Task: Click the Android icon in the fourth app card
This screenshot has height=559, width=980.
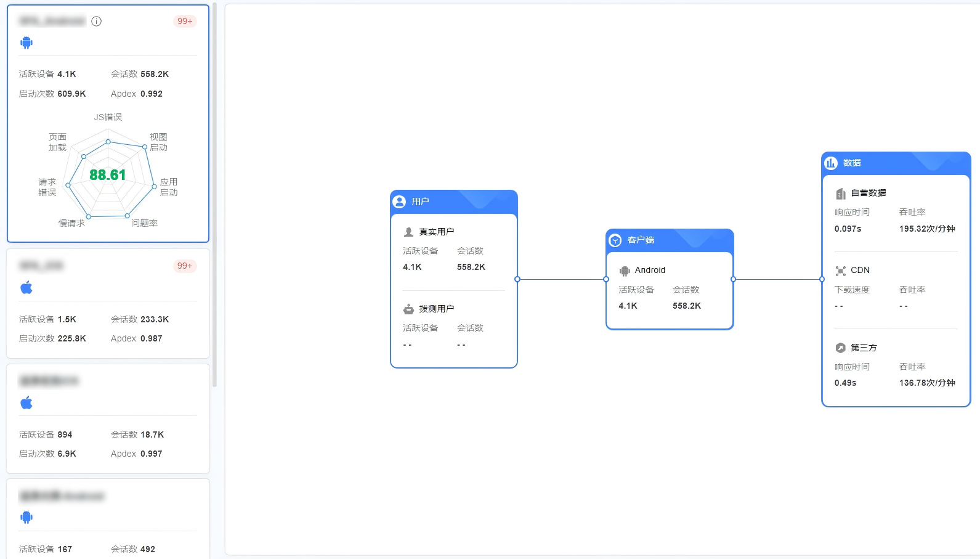Action: point(26,517)
